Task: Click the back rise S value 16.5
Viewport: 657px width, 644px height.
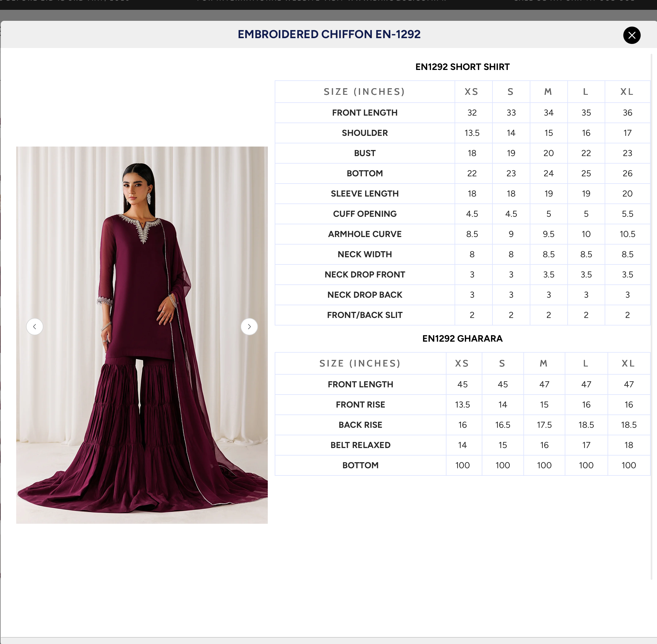Action: click(502, 425)
